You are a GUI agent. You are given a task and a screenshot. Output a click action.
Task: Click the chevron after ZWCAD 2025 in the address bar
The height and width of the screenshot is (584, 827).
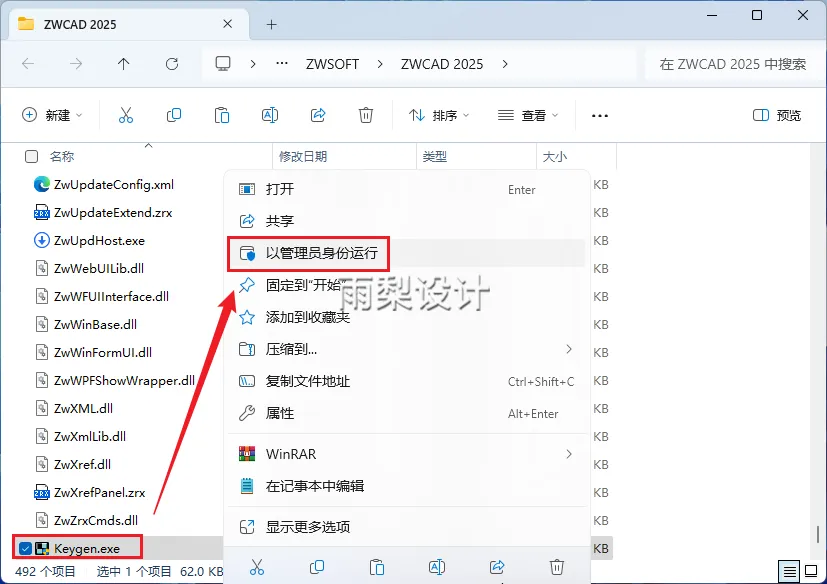tap(505, 64)
